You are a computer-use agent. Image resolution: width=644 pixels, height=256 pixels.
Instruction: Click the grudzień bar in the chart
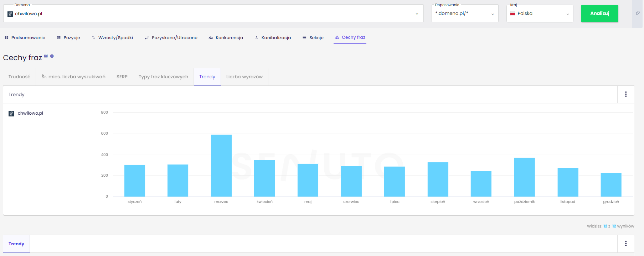611,185
